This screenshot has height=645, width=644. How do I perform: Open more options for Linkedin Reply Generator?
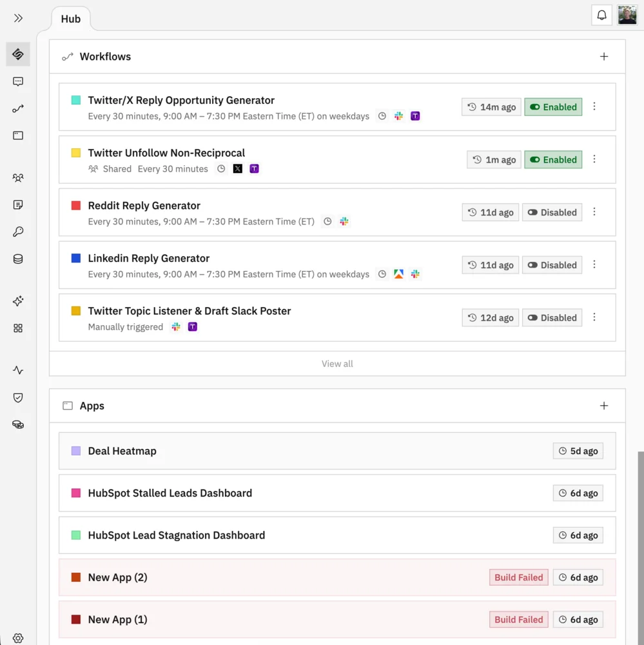tap(594, 264)
